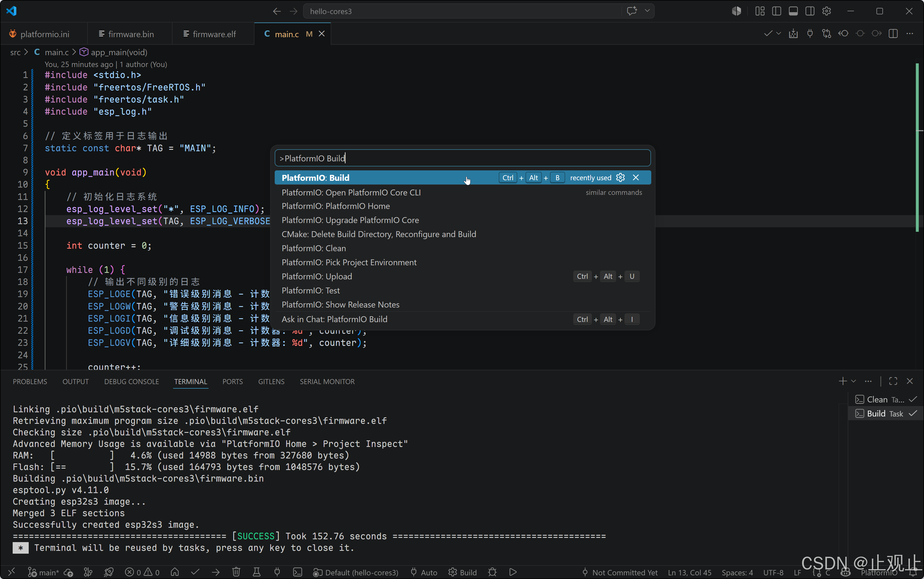
Task: Click the main* git branch indicator
Action: 44,572
